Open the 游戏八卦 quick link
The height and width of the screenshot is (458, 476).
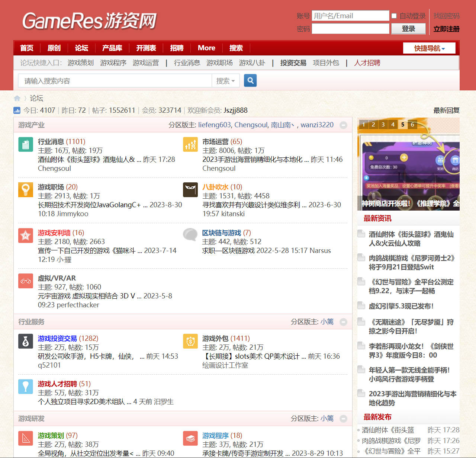[252, 63]
